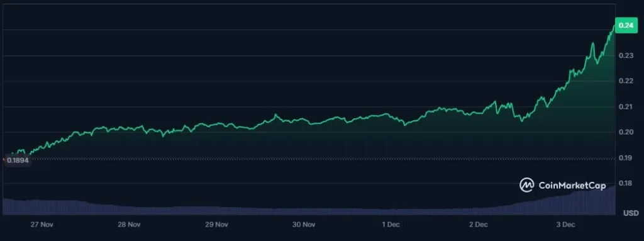The image size is (644, 241).
Task: Select the 28 Nov date label
Action: point(129,225)
